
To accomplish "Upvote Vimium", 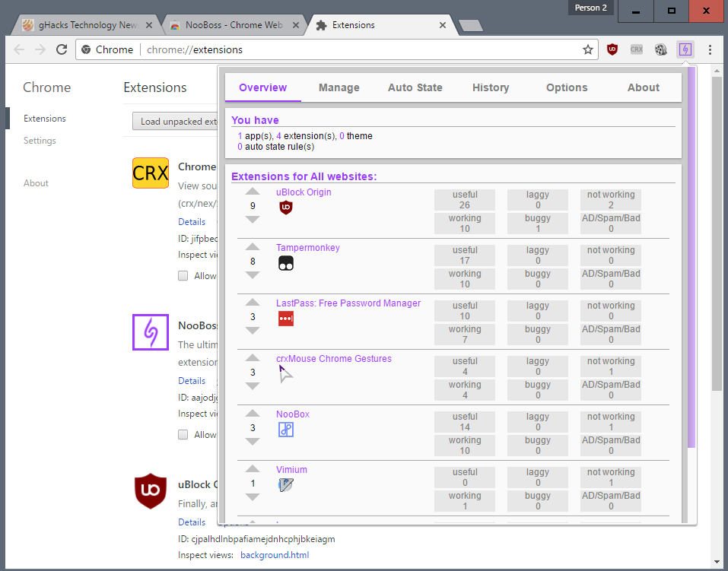I will (x=253, y=468).
